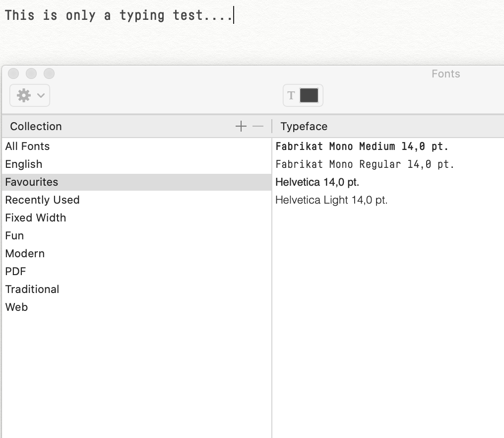
Task: Select the Favourites collection
Action: click(32, 182)
